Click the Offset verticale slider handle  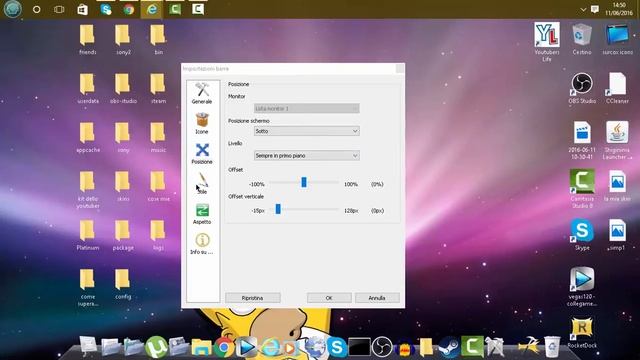(278, 209)
